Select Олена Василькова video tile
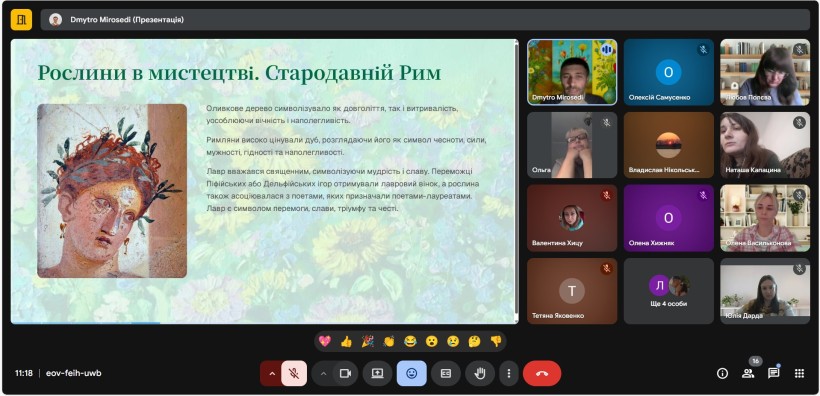 (765, 218)
